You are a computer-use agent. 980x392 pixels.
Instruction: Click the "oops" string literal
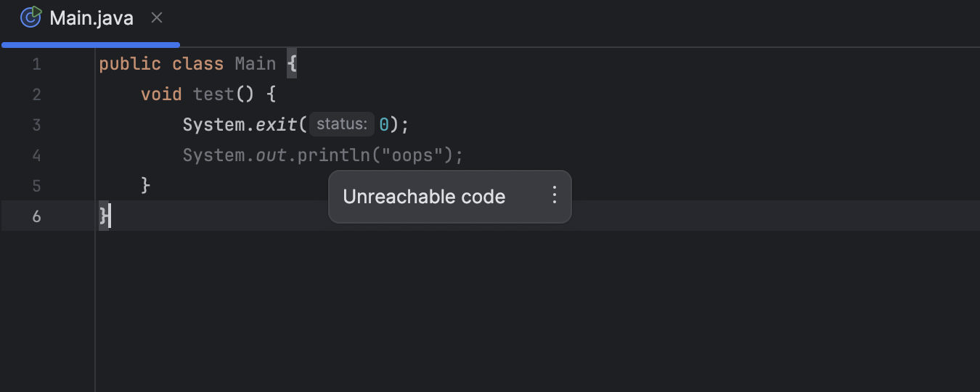[x=412, y=155]
